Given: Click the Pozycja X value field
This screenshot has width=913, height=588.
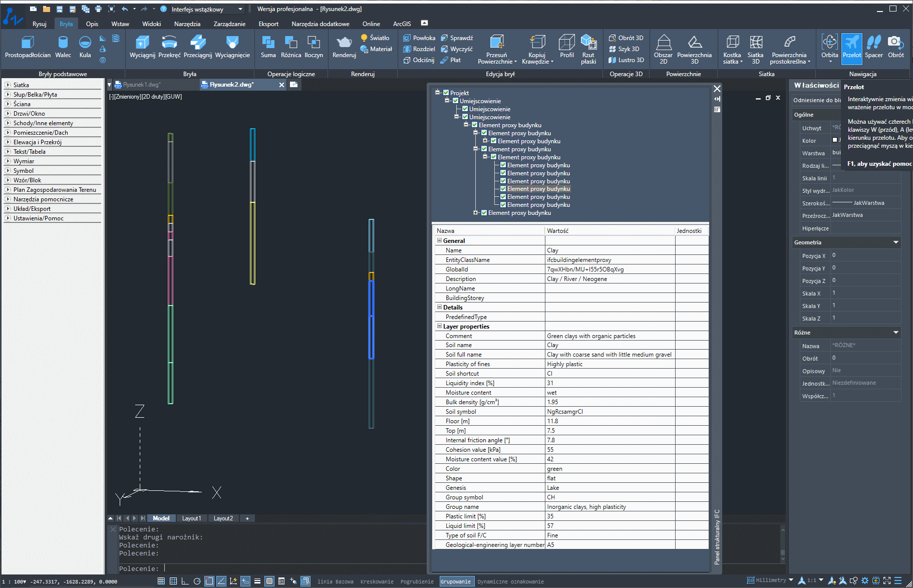Looking at the screenshot, I should tap(865, 255).
